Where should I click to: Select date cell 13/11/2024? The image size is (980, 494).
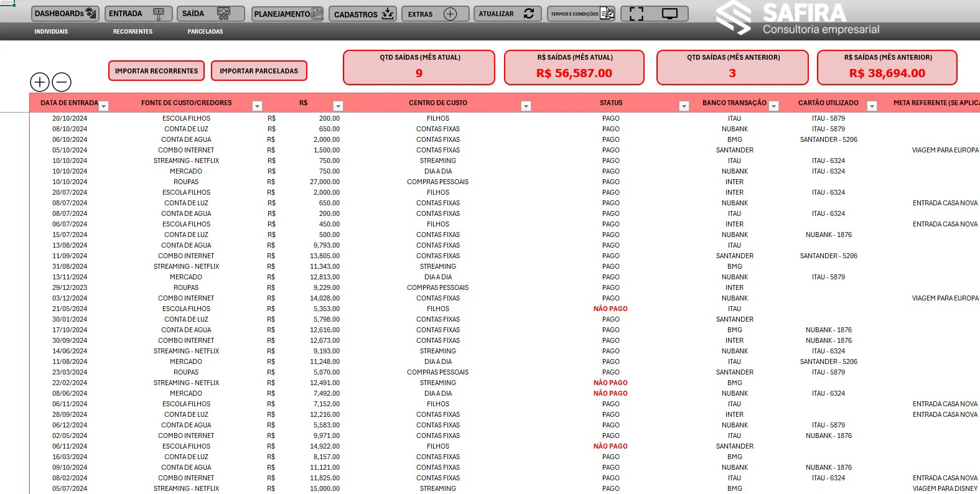click(70, 277)
